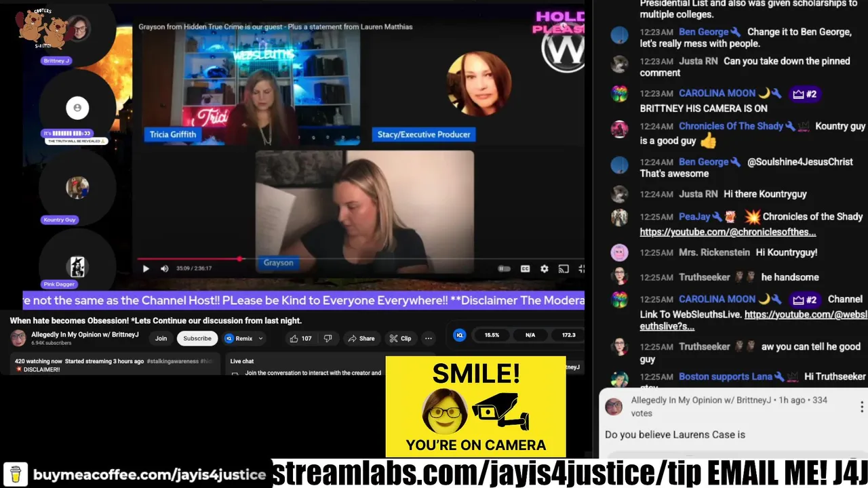Click Stacy's circular profile photo

(479, 83)
